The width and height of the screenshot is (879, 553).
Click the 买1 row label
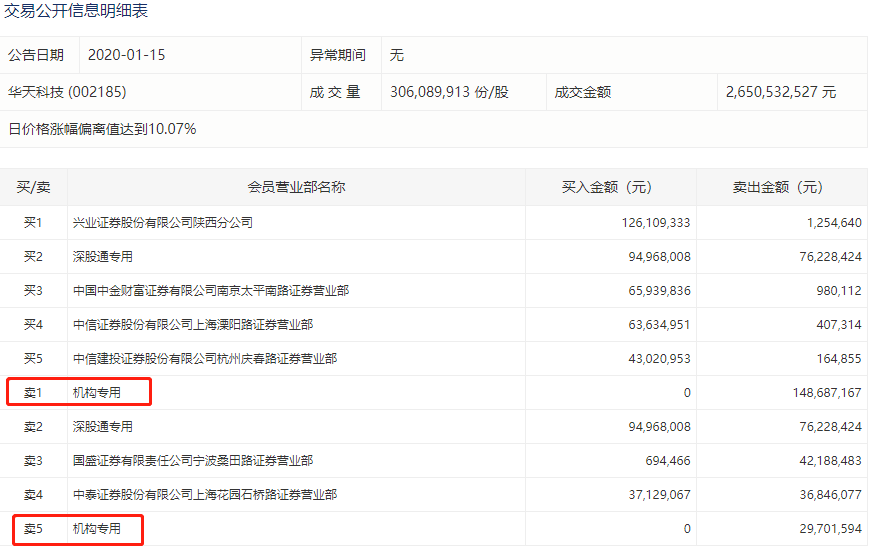pos(33,223)
